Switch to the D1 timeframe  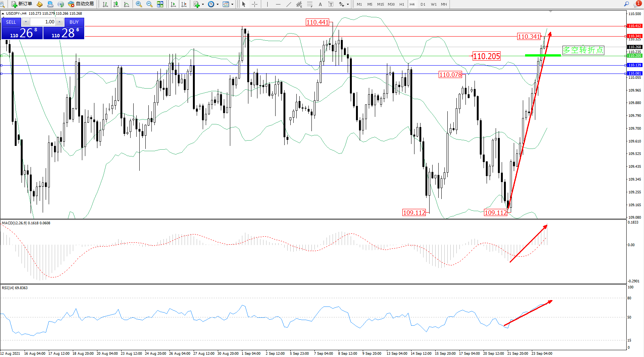tap(423, 4)
